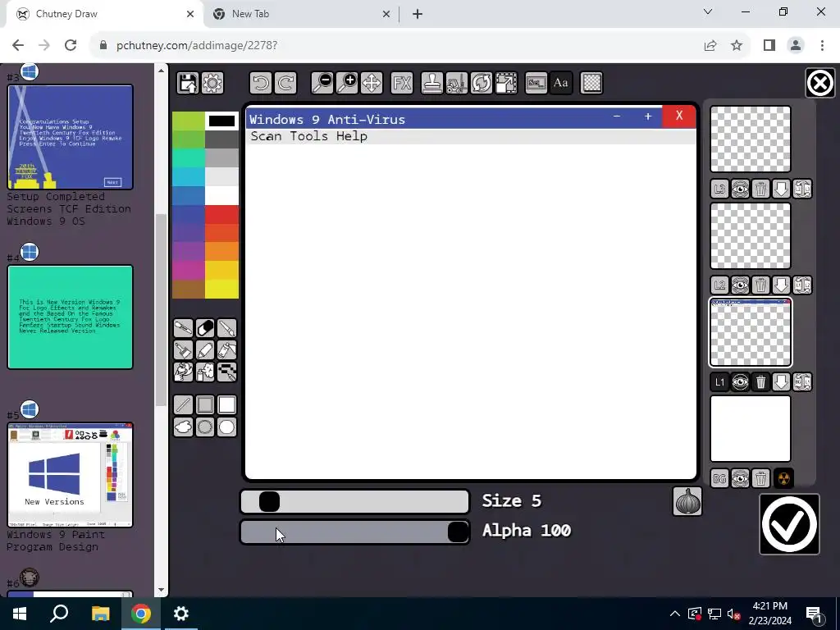The width and height of the screenshot is (840, 630).
Task: Open the Windows 9 Paint Program Design thumbnail
Action: tap(71, 475)
